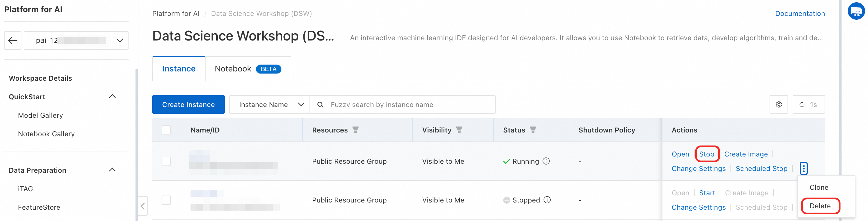Image resolution: width=868 pixels, height=221 pixels.
Task: Open the table column settings gear
Action: pos(778,104)
